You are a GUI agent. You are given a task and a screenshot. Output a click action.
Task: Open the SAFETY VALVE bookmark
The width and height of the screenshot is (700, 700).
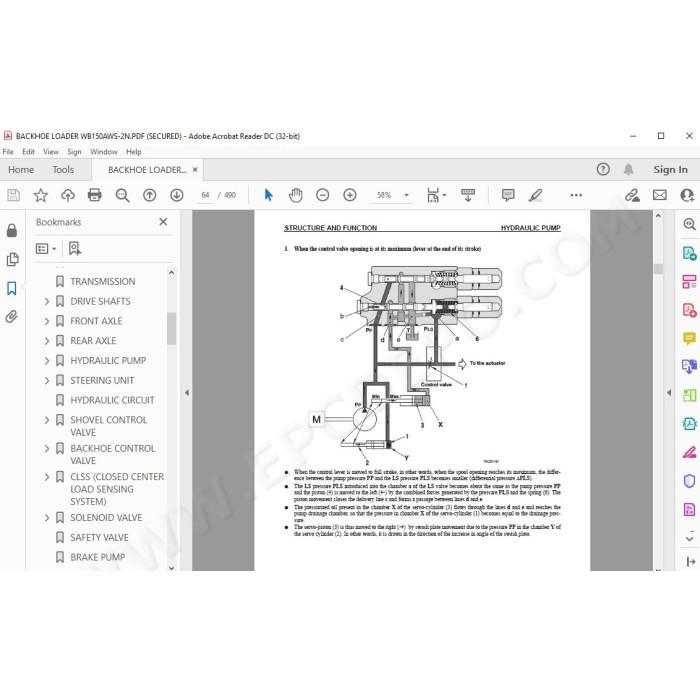99,538
